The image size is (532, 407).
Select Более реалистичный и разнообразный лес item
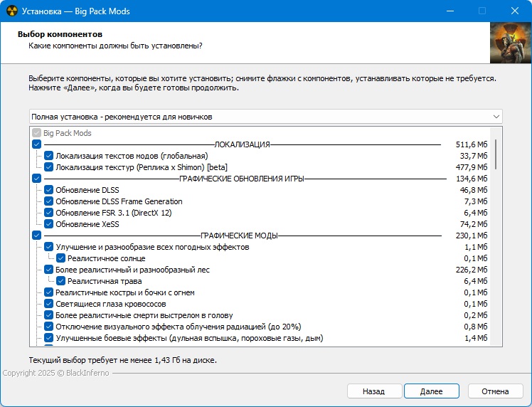pos(132,270)
